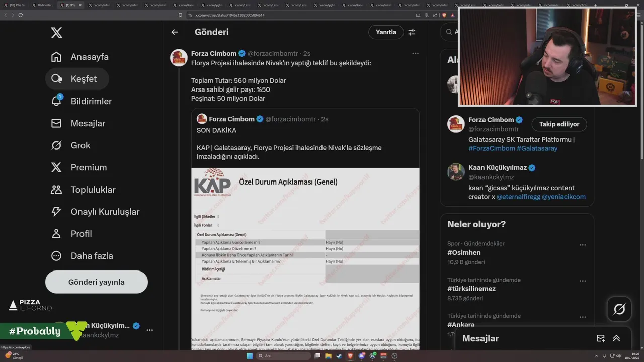Viewport: 644px width, 362px height.
Task: Open weather widget on taskbar
Action: [x=13, y=356]
